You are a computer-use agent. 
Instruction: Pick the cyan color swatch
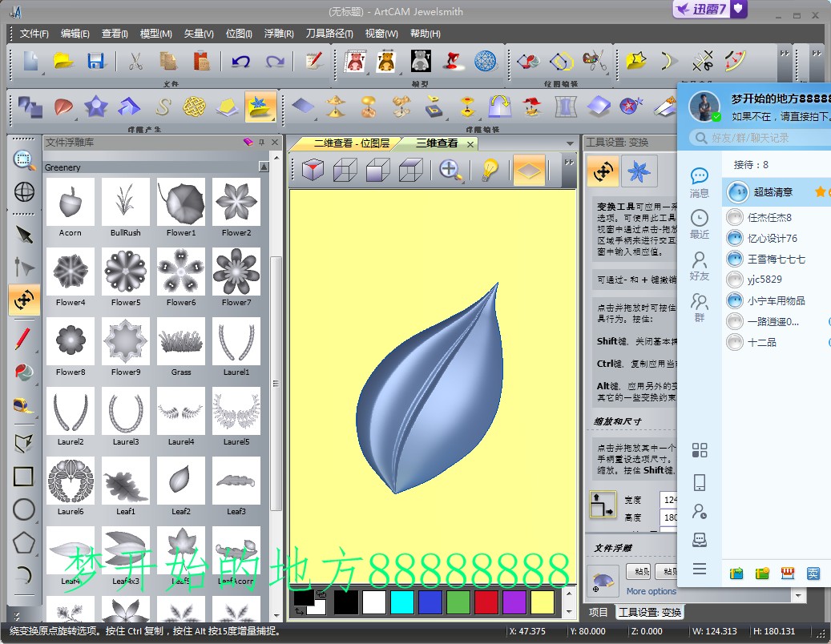pyautogui.click(x=401, y=602)
